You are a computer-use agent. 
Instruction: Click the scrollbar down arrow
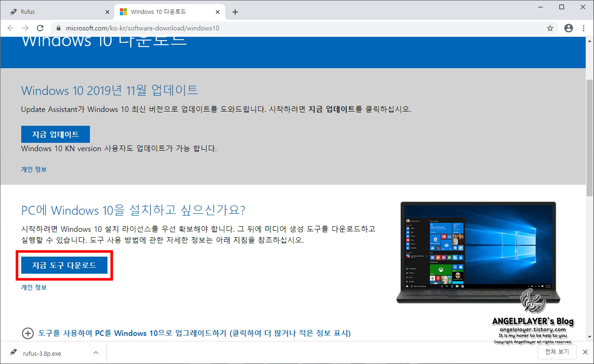(590, 337)
